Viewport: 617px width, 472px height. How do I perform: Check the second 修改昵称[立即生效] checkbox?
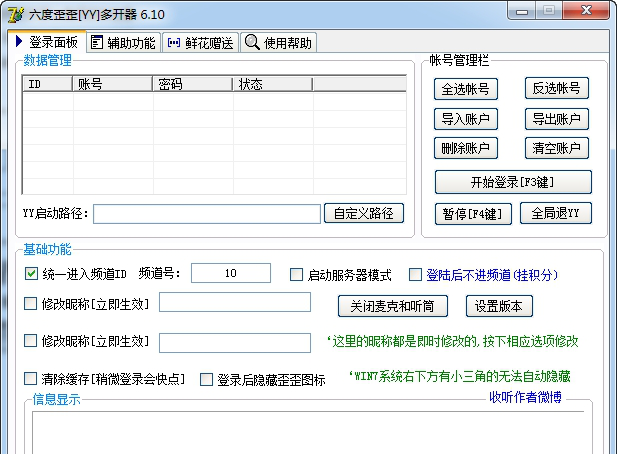(x=30, y=341)
